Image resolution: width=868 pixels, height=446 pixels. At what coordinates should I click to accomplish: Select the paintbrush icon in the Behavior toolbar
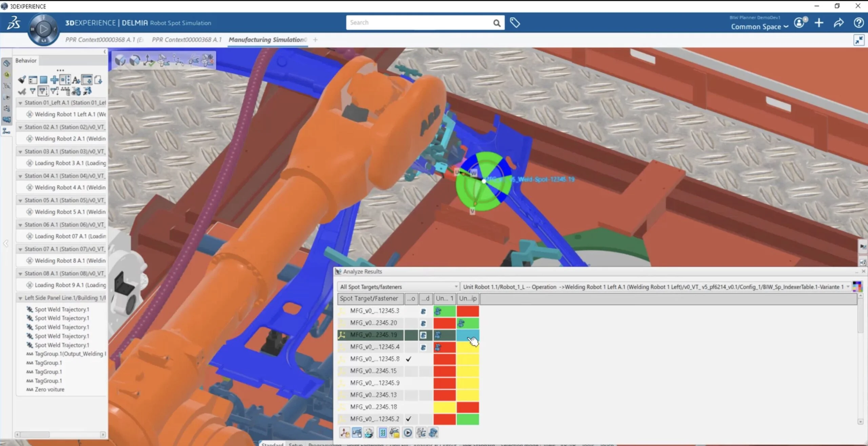tap(22, 80)
